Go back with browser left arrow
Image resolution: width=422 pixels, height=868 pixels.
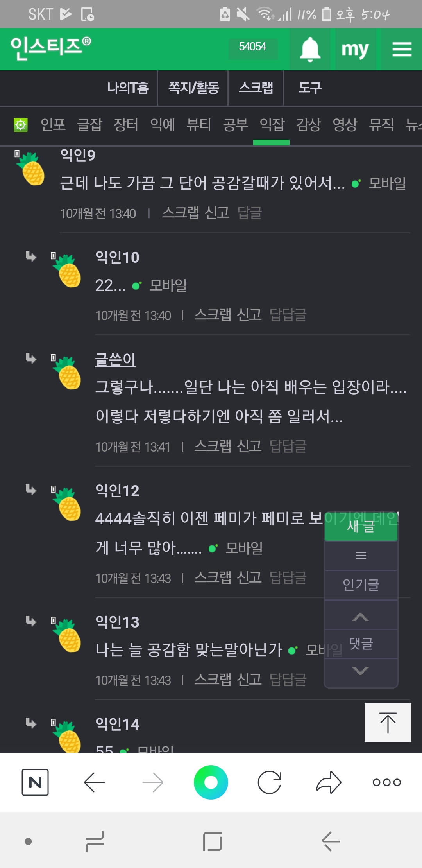click(x=95, y=782)
